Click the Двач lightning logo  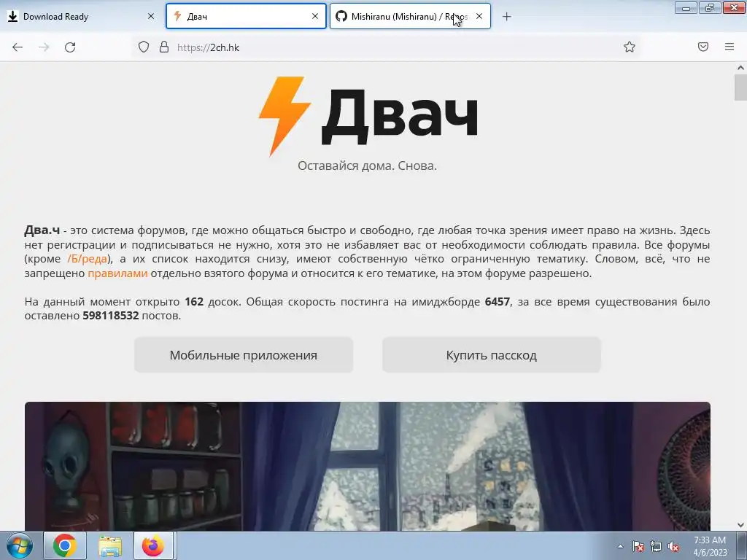coord(368,116)
